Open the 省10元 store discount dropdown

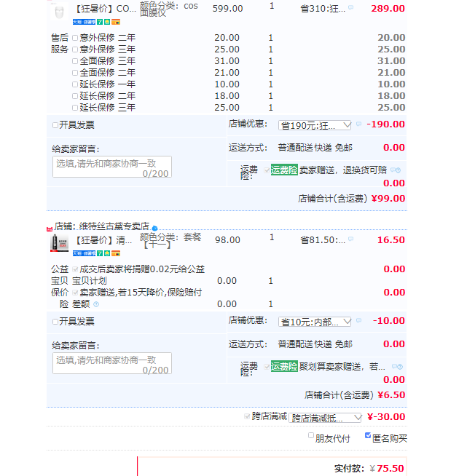(x=315, y=322)
